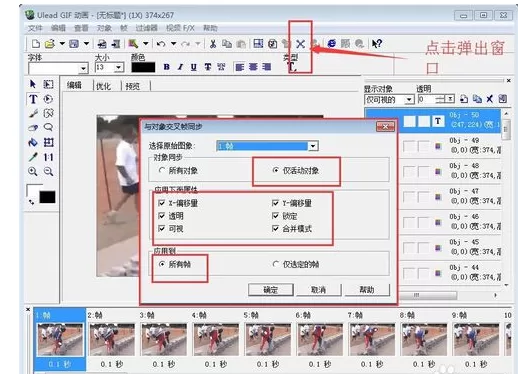Align text right in text toolbar

tap(266, 67)
